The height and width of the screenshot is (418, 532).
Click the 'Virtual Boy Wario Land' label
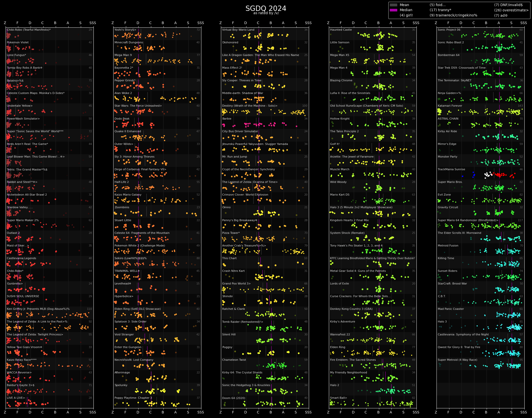[238, 30]
